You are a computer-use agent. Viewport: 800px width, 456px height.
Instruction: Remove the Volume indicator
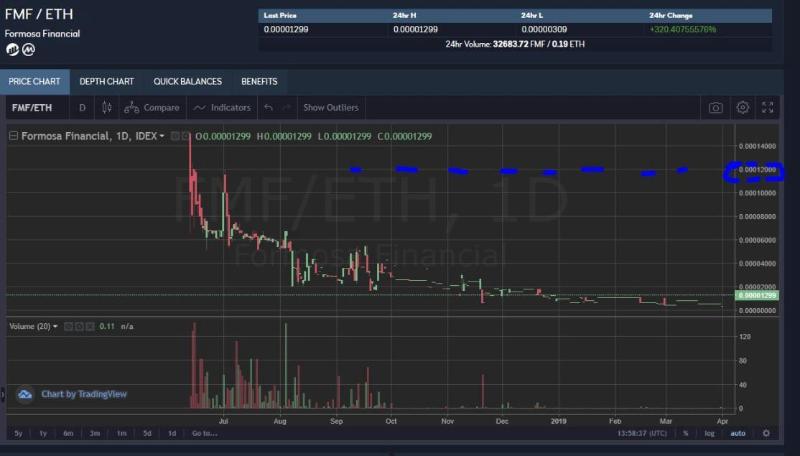(x=90, y=326)
